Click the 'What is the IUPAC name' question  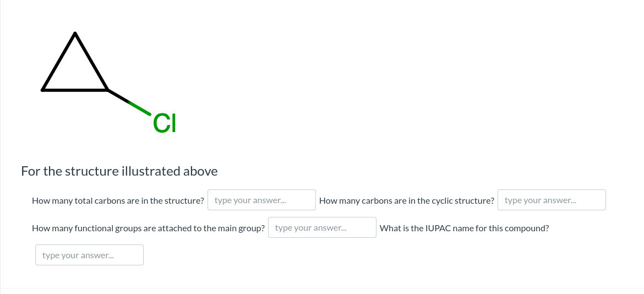tap(464, 228)
